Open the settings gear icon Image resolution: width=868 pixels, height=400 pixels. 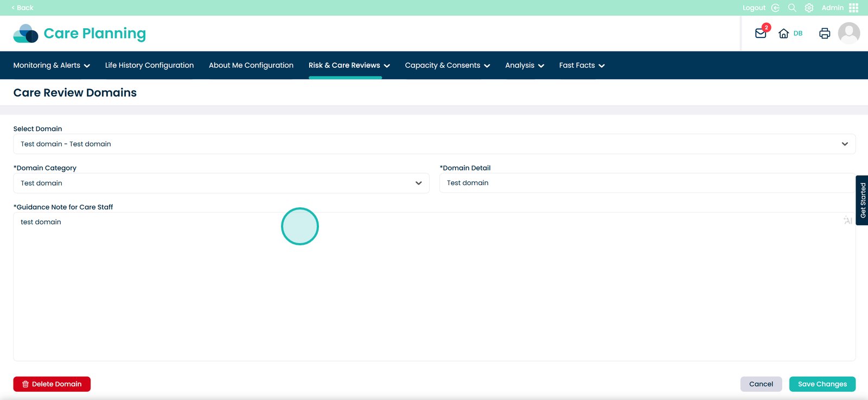[x=809, y=8]
